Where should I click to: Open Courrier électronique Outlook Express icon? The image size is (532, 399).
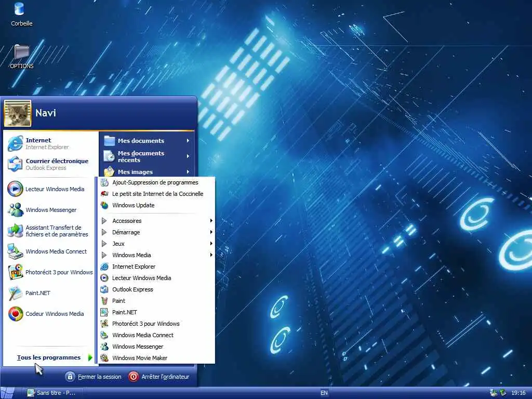click(x=15, y=164)
